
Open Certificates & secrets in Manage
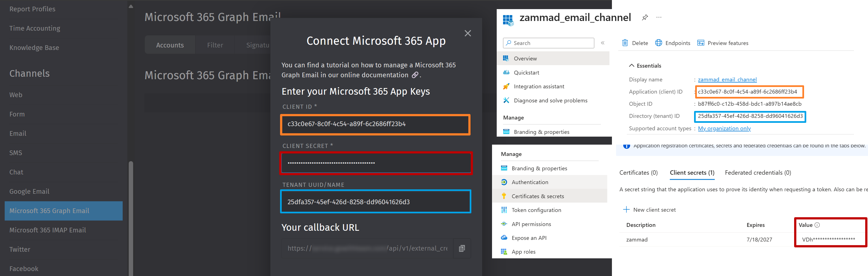(x=538, y=196)
